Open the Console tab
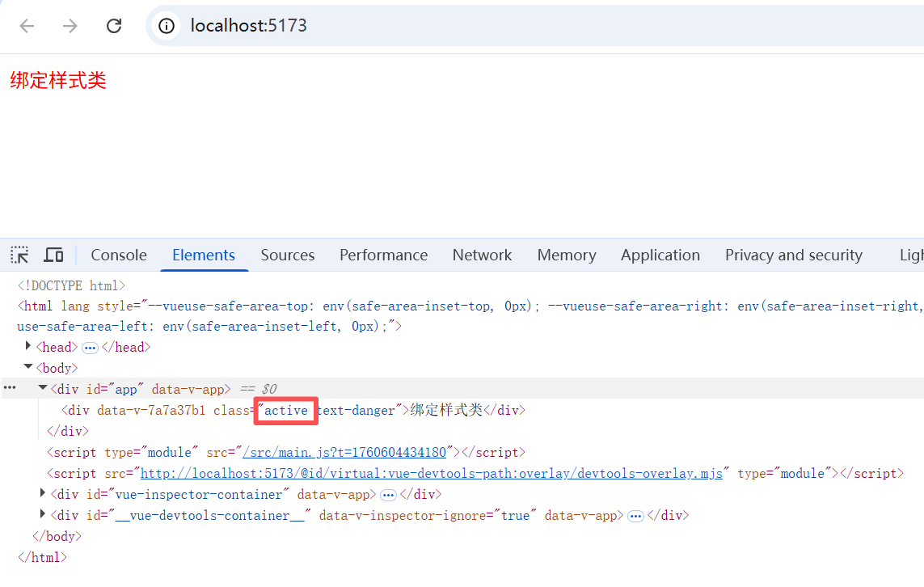Viewport: 924px width, 587px height. pos(119,255)
